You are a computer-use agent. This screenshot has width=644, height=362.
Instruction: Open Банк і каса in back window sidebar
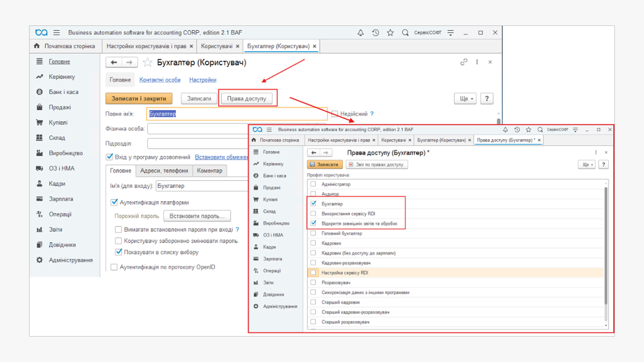point(63,92)
